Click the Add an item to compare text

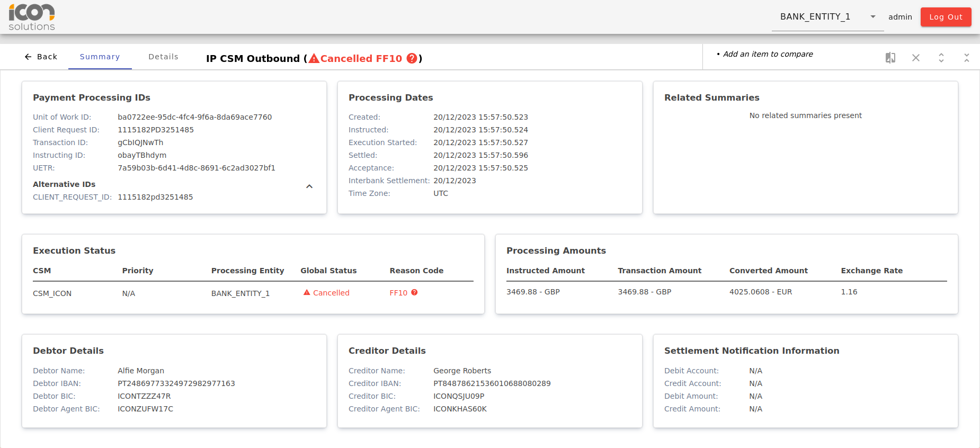tap(768, 54)
